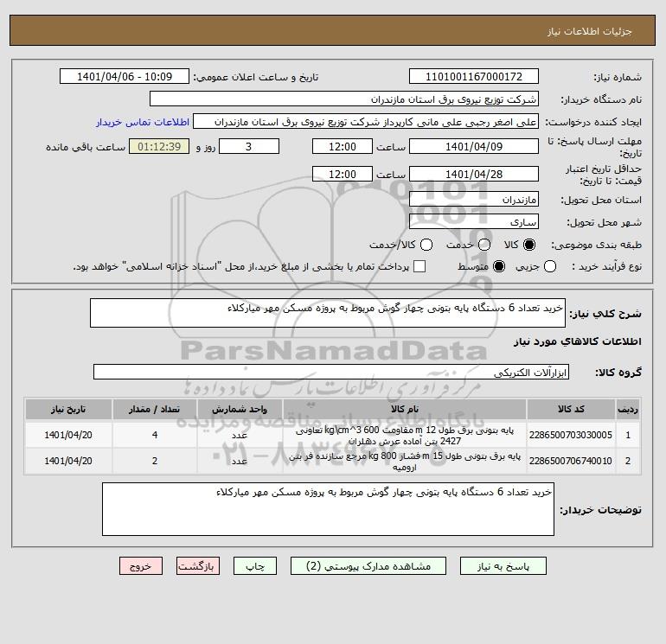Click the شرح کلی نیاز description box
The image size is (666, 644).
tap(328, 313)
